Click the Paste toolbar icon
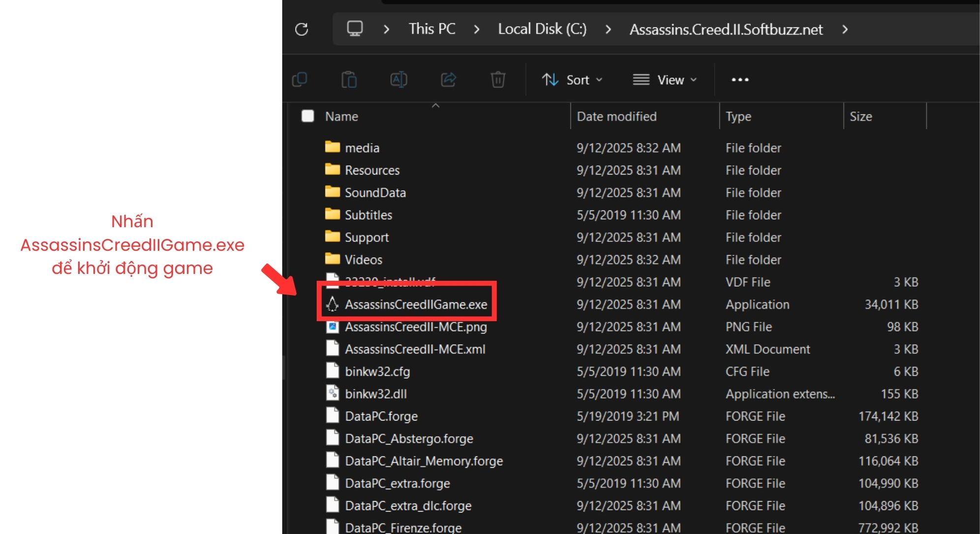Image resolution: width=980 pixels, height=534 pixels. 349,79
